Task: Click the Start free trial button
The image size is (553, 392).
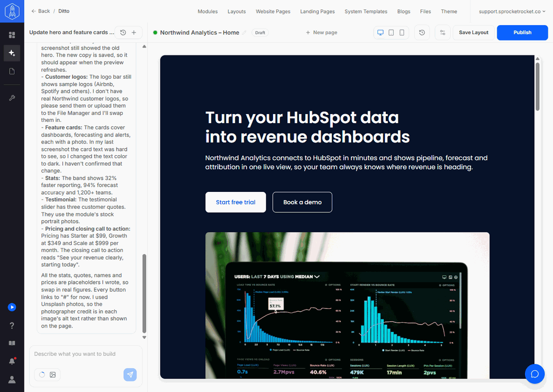Action: click(x=235, y=202)
